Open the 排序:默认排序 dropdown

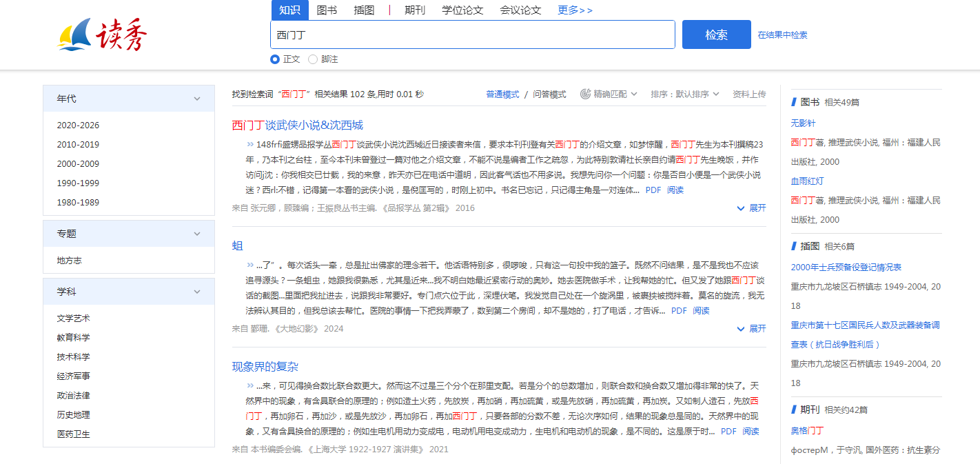point(685,94)
